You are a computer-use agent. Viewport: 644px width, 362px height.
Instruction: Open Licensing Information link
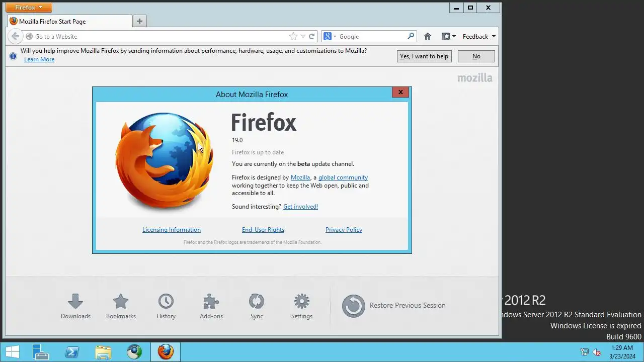coord(172,230)
